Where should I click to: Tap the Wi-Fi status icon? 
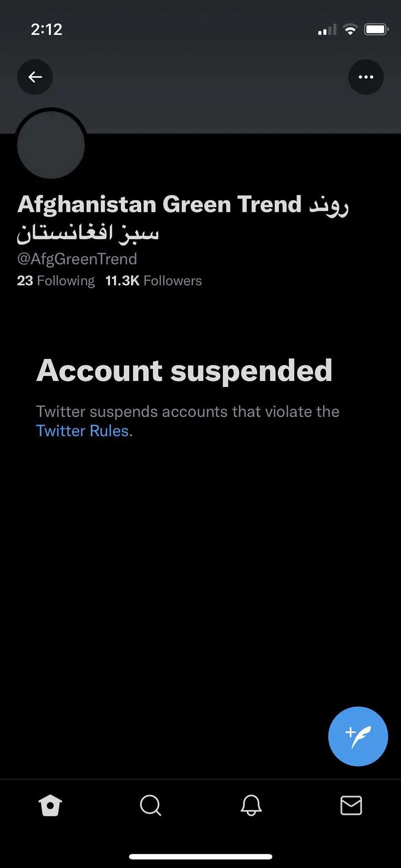[350, 29]
